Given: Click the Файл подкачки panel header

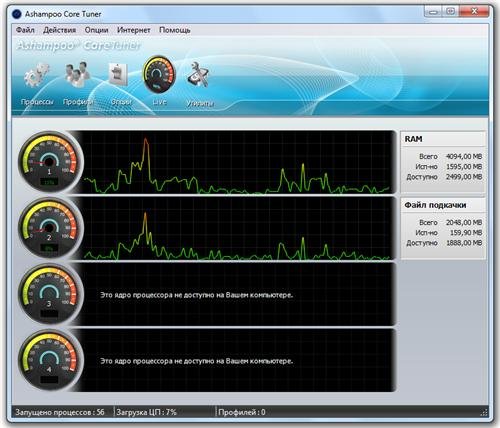Looking at the screenshot, I should (443, 205).
